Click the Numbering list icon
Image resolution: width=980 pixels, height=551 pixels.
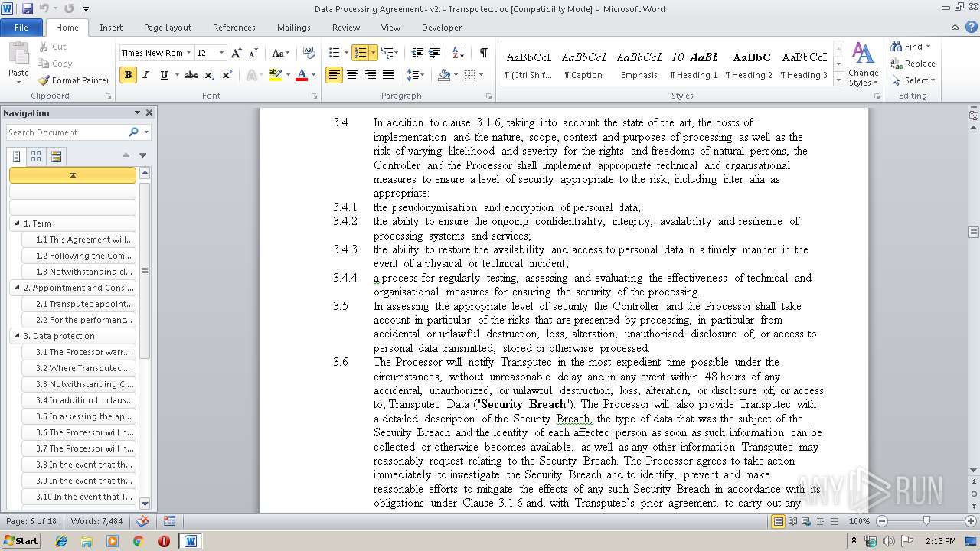pos(360,53)
